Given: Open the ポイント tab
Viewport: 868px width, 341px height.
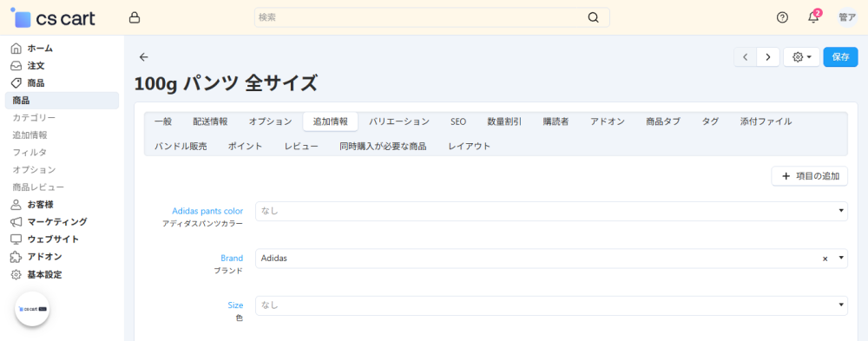Looking at the screenshot, I should (x=246, y=146).
